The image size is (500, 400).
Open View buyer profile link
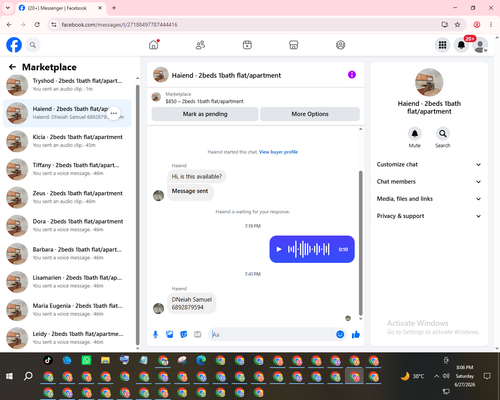tap(278, 152)
